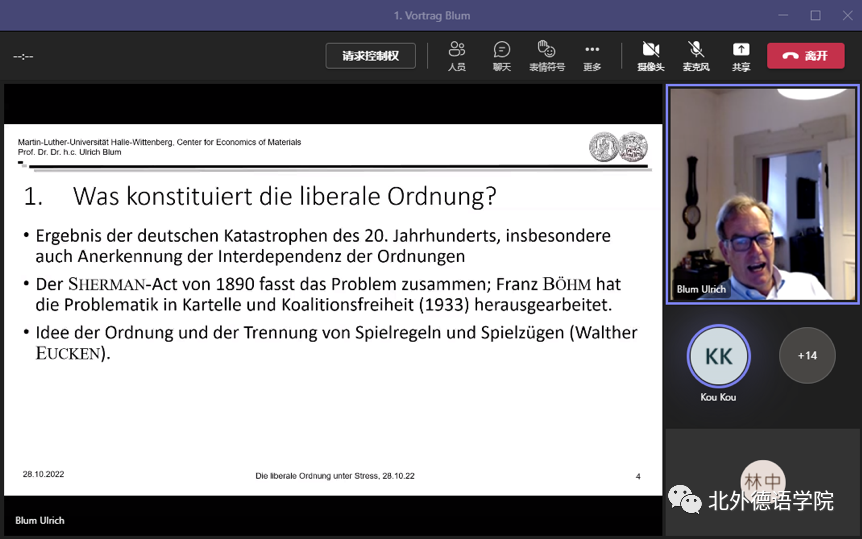This screenshot has height=539, width=862.
Task: Maximize the Teams meeting window
Action: 815,15
